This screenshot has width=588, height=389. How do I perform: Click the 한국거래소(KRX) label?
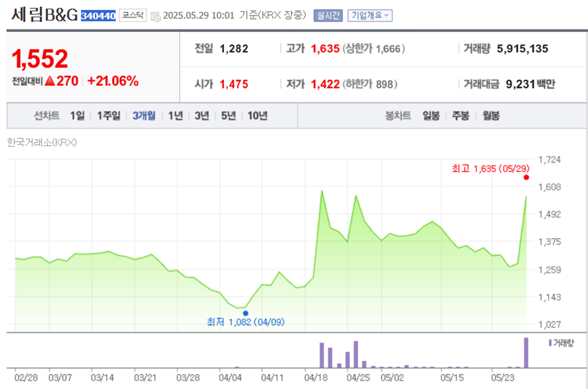coord(42,142)
